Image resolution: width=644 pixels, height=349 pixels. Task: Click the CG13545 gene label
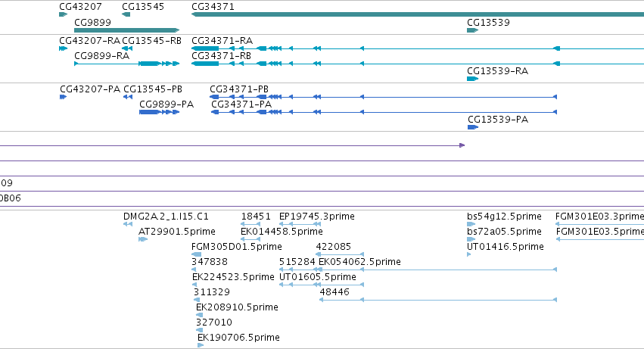(x=143, y=7)
